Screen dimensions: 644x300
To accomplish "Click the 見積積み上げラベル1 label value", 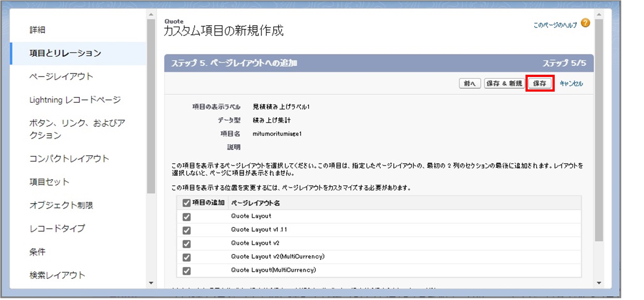I will click(281, 107).
